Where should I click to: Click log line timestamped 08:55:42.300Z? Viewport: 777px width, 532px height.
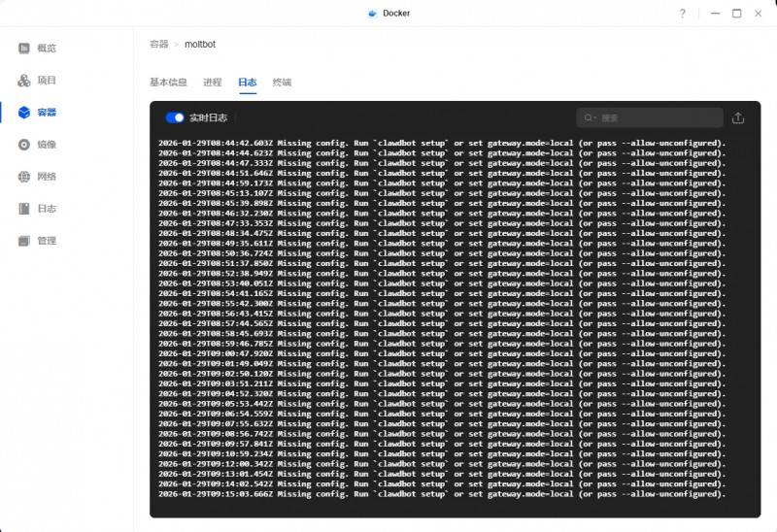click(442, 304)
